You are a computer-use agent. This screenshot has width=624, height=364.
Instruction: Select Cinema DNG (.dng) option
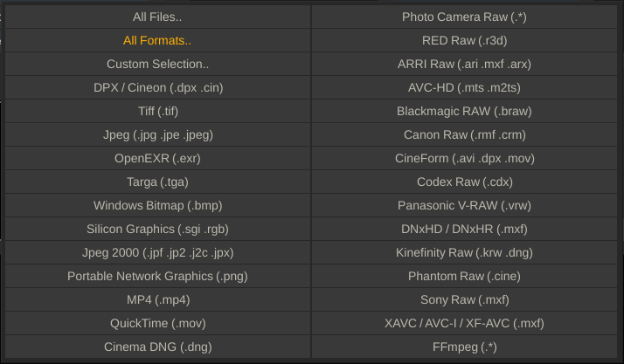[x=157, y=347]
